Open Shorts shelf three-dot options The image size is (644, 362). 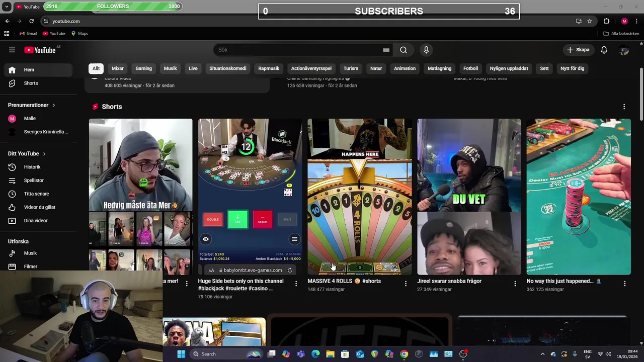pyautogui.click(x=624, y=107)
